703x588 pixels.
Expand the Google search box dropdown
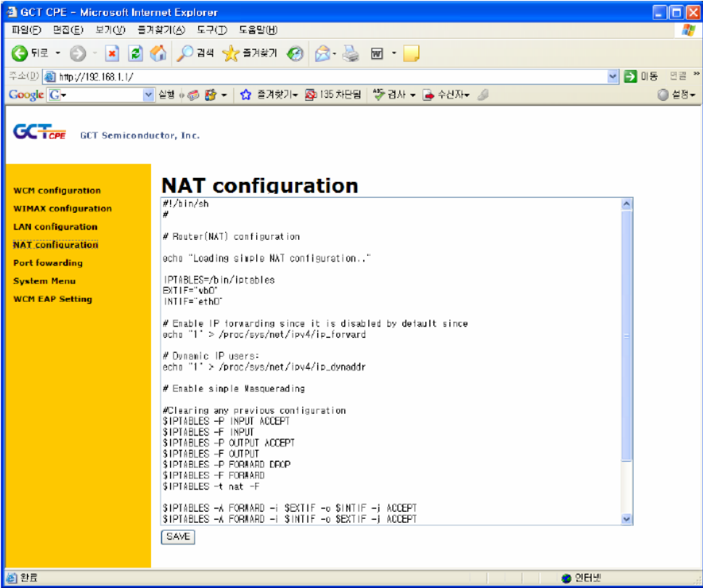coord(149,95)
